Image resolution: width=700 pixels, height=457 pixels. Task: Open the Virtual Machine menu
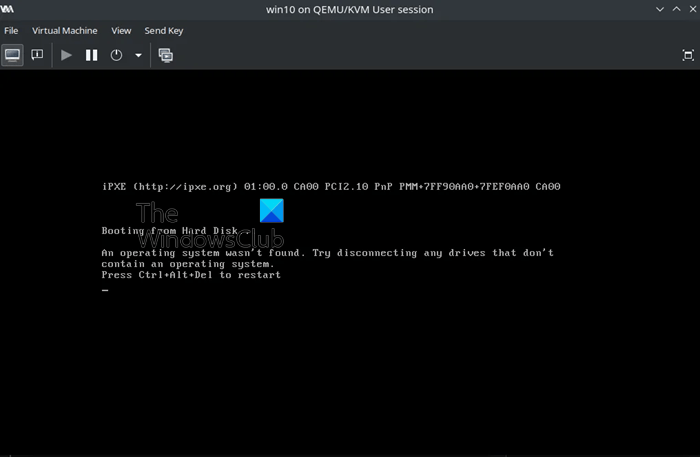[x=65, y=31]
